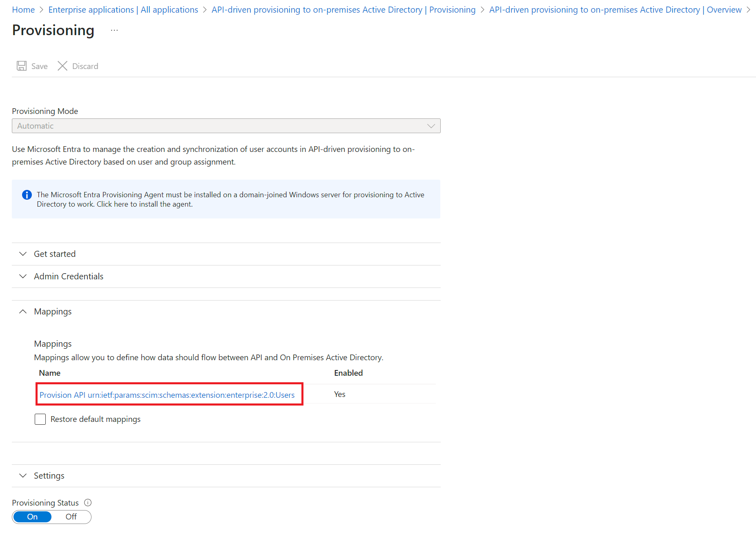Click the Save button label
The image size is (756, 535).
pyautogui.click(x=39, y=66)
